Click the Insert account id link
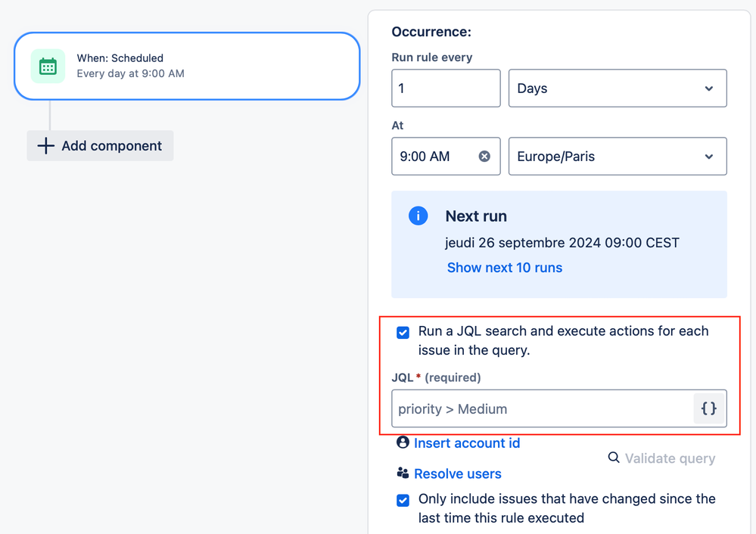Screen dimensions: 756x534 467,443
